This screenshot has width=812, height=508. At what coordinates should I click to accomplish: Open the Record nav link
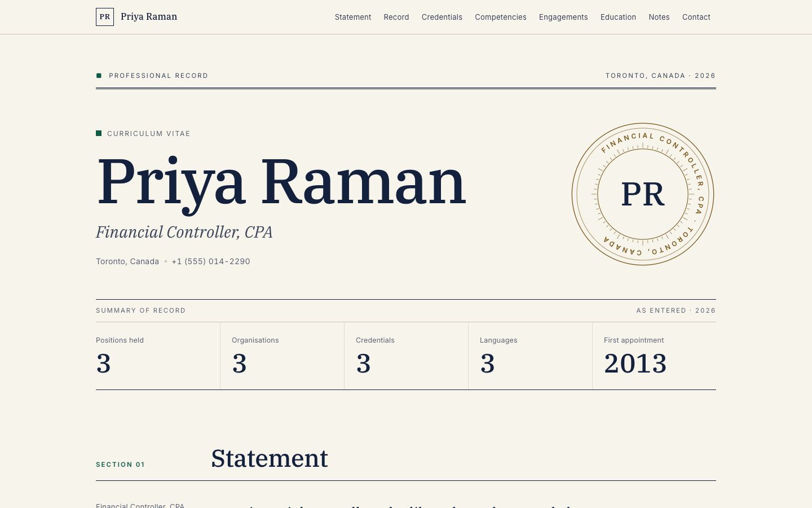tap(396, 17)
